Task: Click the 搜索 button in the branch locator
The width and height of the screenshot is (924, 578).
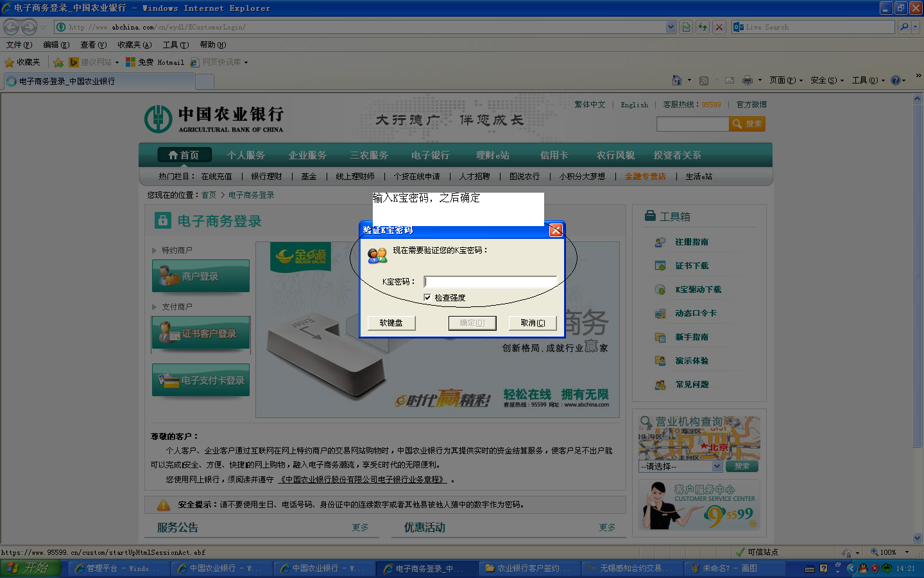Action: (x=742, y=466)
